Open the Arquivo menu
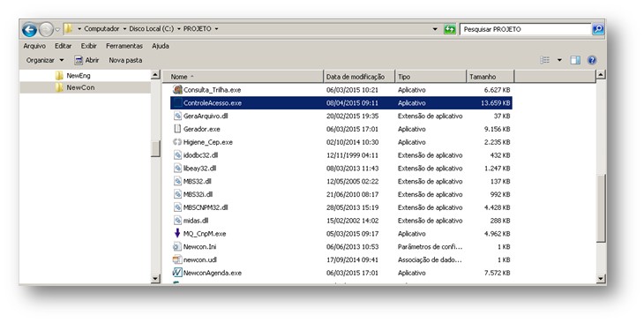 click(x=34, y=46)
